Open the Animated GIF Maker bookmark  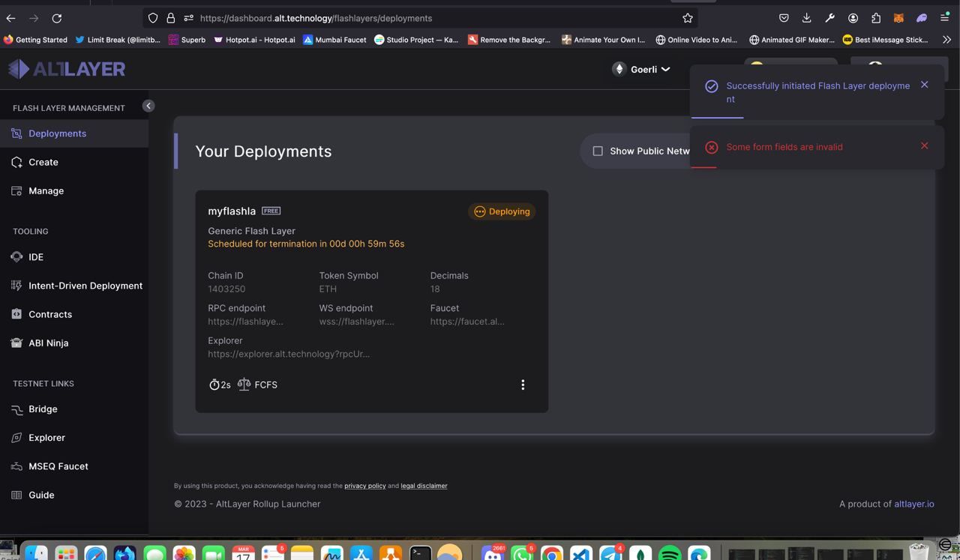point(792,40)
